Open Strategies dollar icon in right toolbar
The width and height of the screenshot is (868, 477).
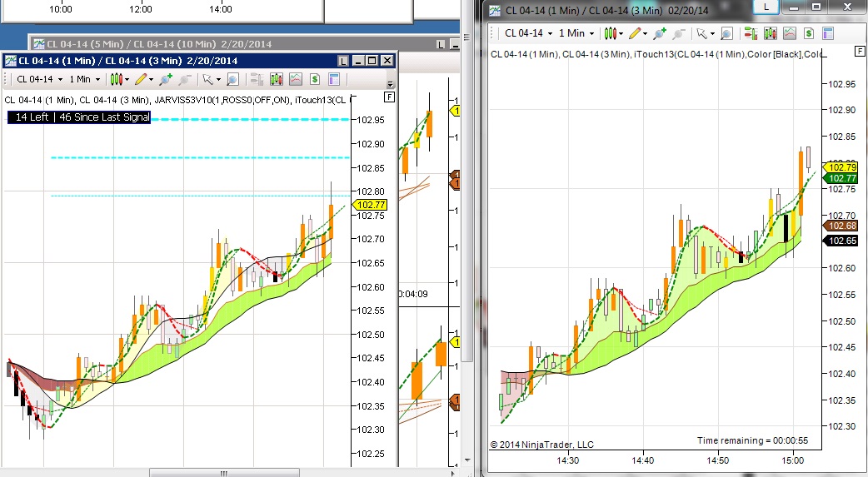pyautogui.click(x=809, y=34)
